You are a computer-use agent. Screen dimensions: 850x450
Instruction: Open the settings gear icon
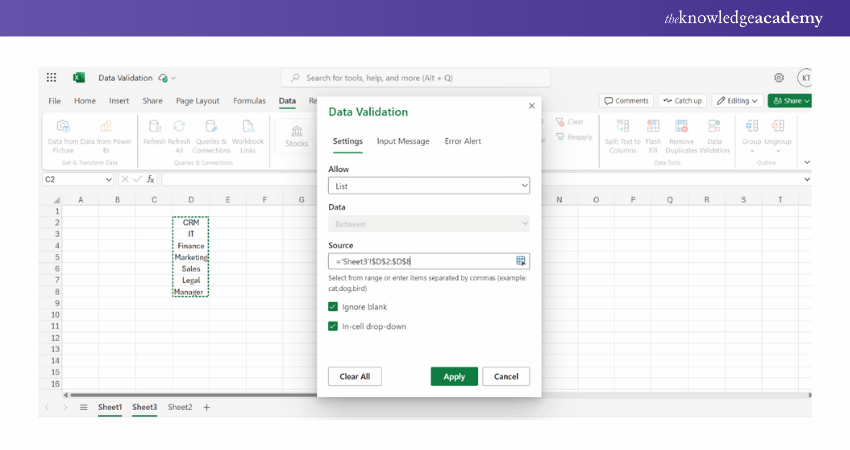779,78
